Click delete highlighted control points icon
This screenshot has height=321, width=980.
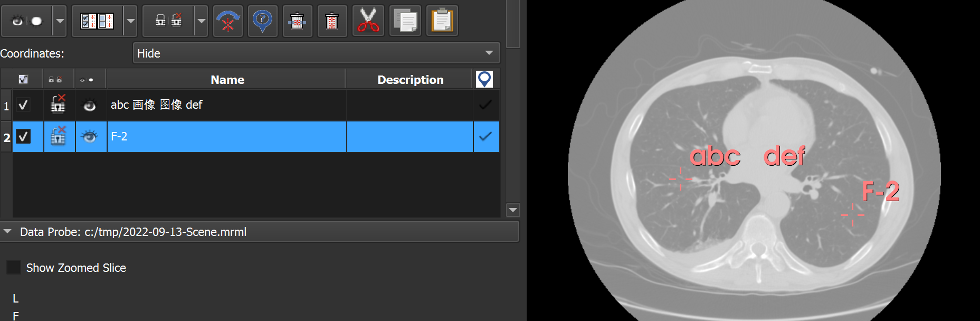pyautogui.click(x=298, y=21)
